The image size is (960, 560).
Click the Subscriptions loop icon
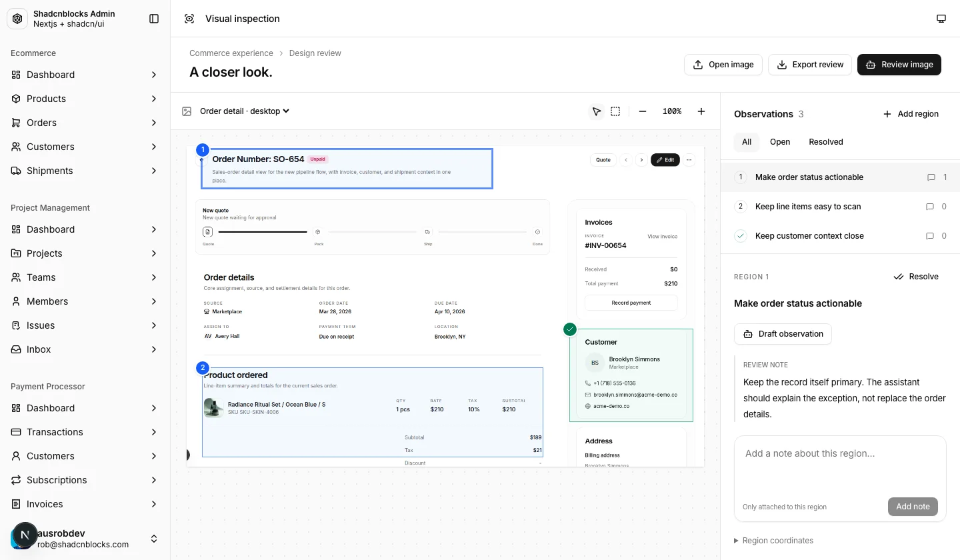[16, 480]
